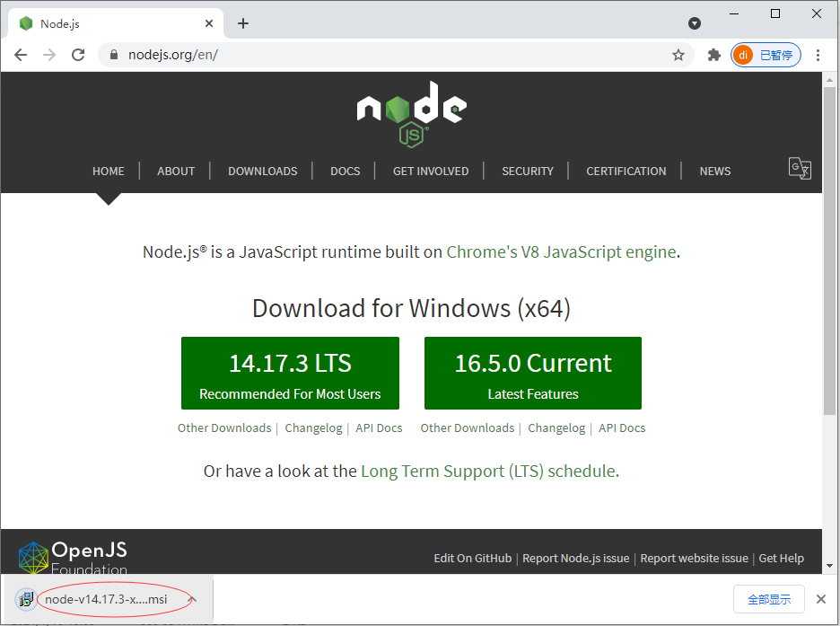This screenshot has width=840, height=626.
Task: Open a new tab with the plus button
Action: 243,23
